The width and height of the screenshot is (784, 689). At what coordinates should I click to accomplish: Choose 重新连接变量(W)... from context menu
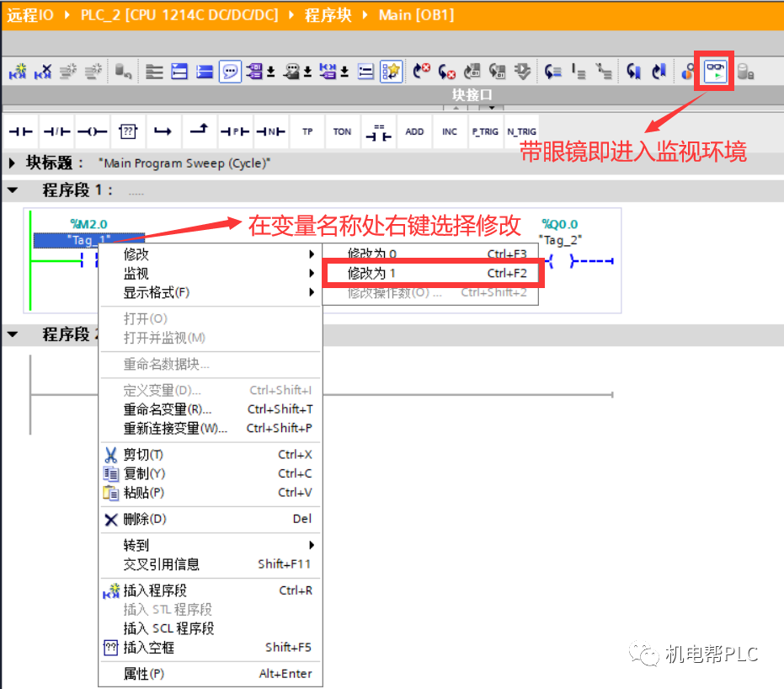point(211,428)
